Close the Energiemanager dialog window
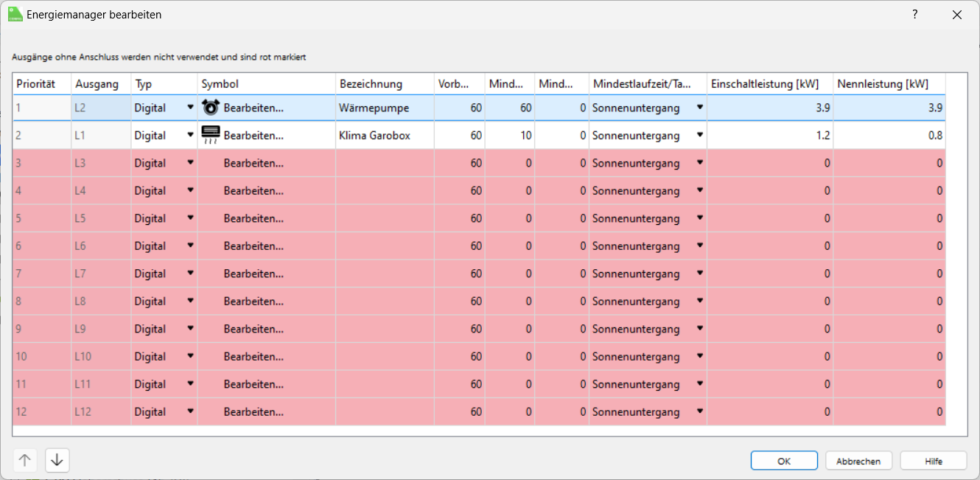This screenshot has height=480, width=980. tap(956, 15)
